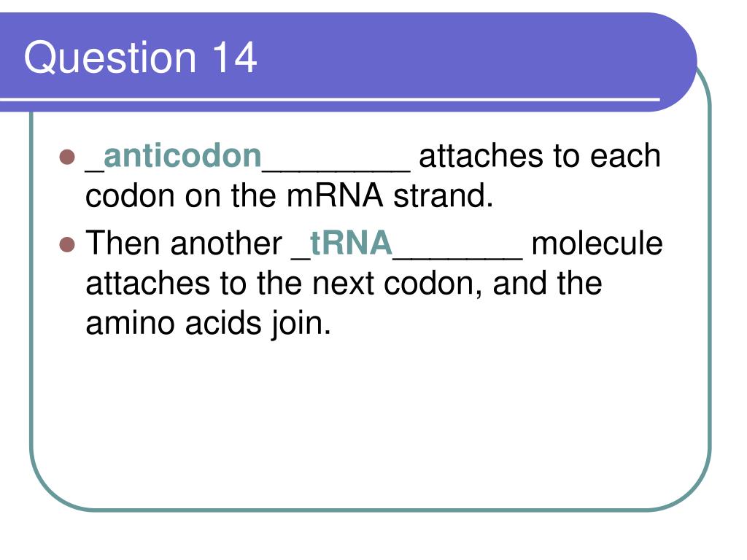The height and width of the screenshot is (560, 747).
Task: Click the phrase "next codon" in the second bullet
Action: point(397,284)
